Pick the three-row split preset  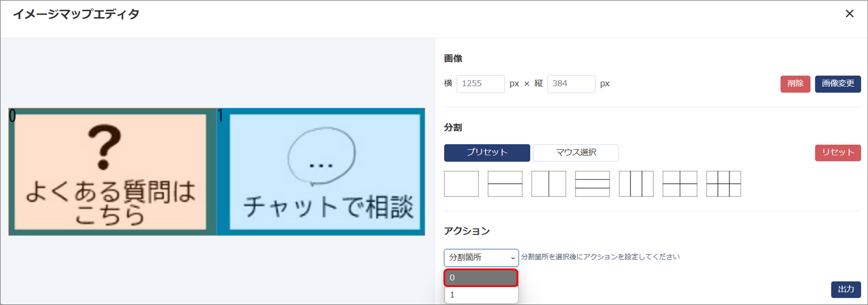pos(592,184)
